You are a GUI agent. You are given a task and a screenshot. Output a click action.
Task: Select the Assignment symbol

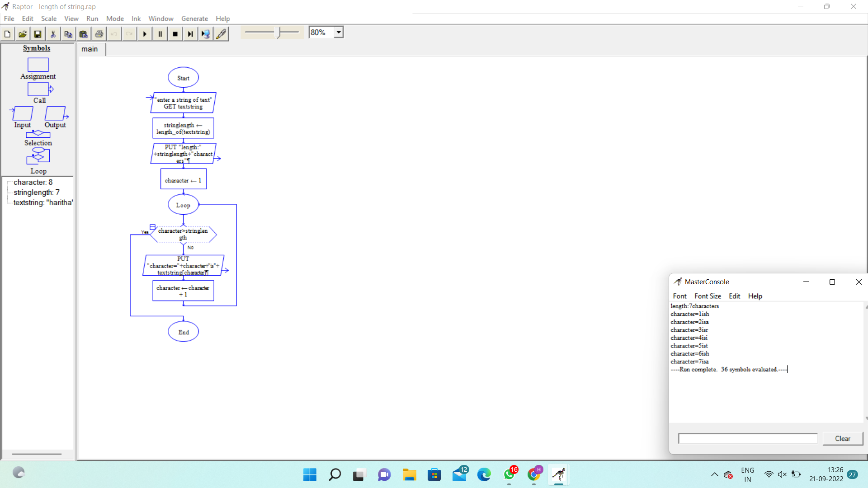click(x=38, y=65)
